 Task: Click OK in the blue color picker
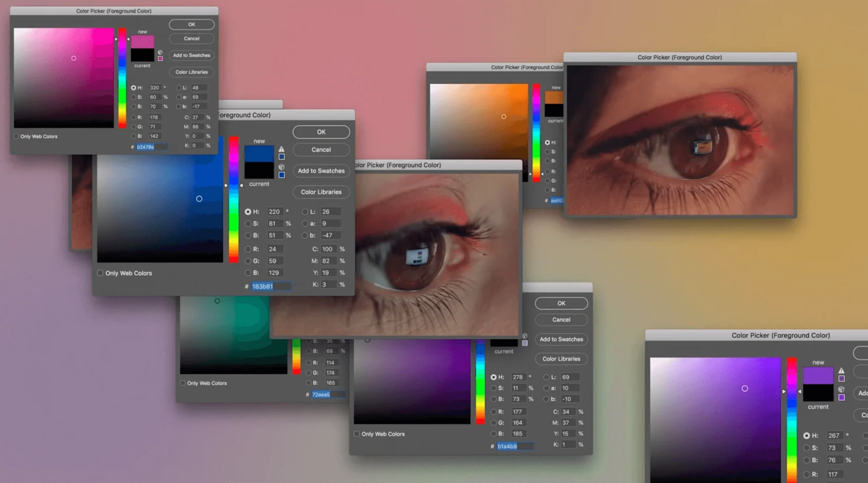pyautogui.click(x=321, y=132)
